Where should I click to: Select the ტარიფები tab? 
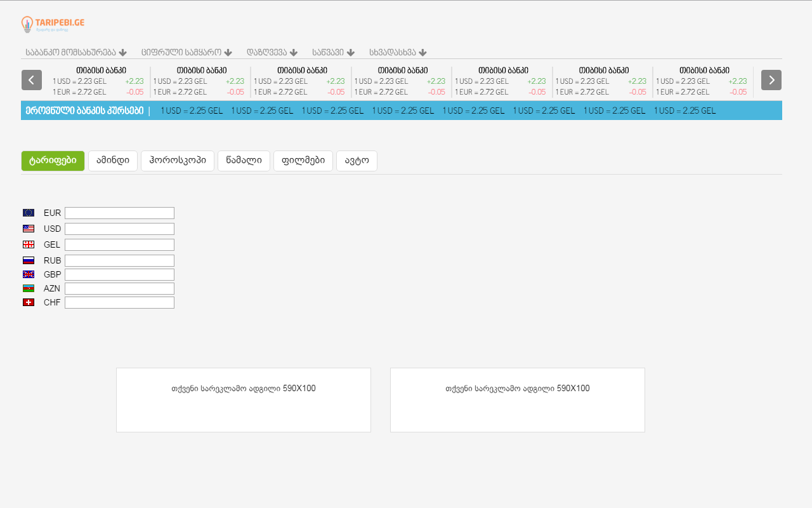coord(53,161)
